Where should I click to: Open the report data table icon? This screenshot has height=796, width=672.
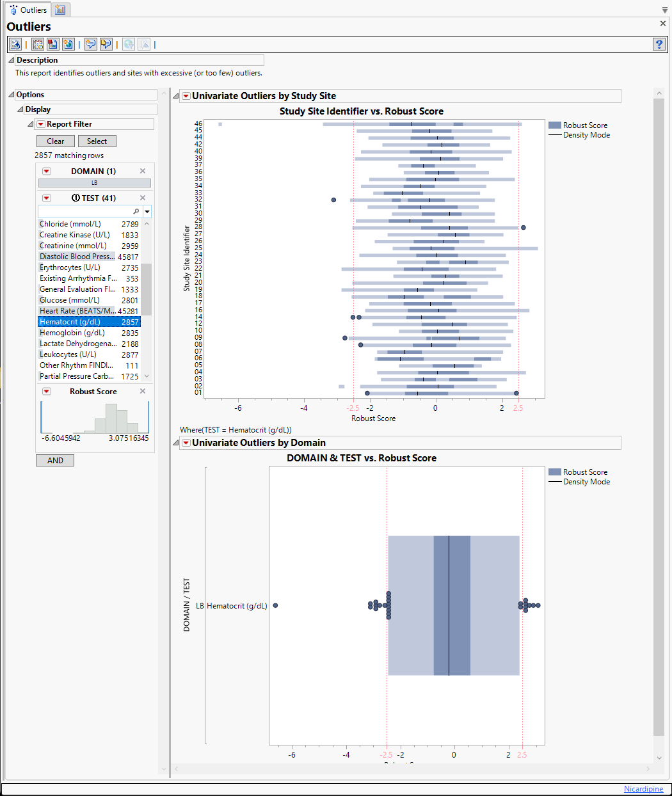[37, 44]
